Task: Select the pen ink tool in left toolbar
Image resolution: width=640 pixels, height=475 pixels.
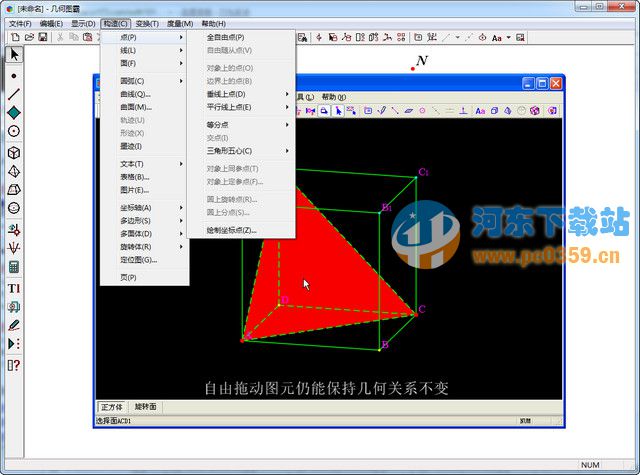Action: tap(14, 325)
